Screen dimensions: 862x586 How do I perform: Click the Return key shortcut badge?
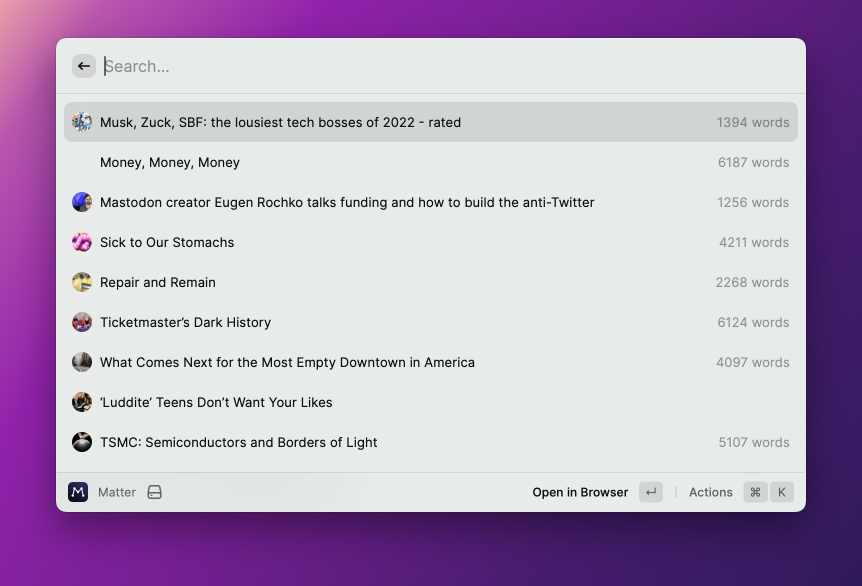[x=651, y=492]
